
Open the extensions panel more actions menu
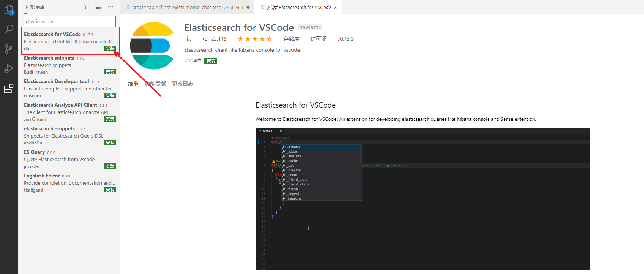tap(110, 7)
